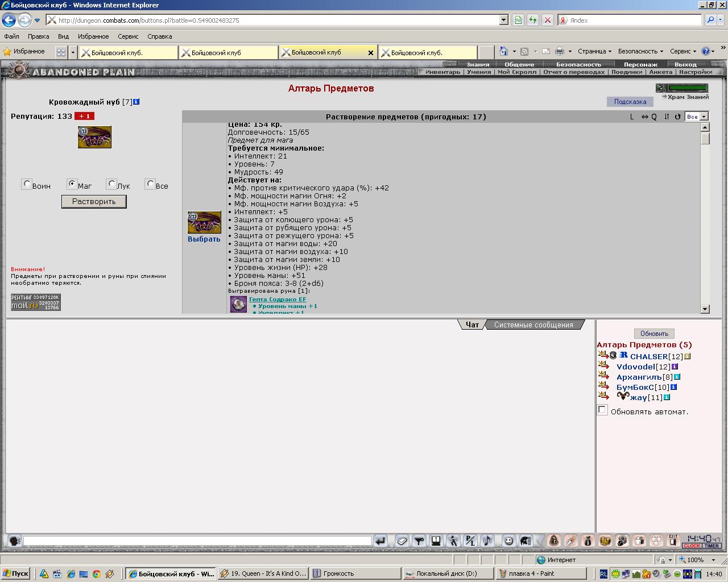Click the selected belt item thumbnail
This screenshot has height=582, width=728.
(x=94, y=137)
